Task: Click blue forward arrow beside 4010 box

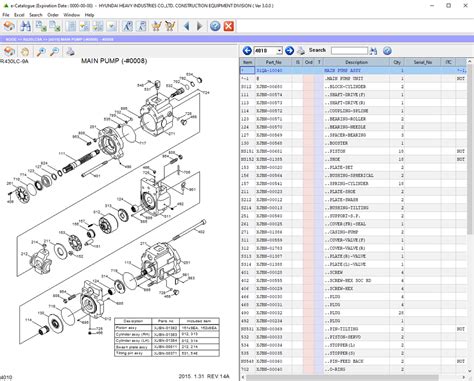Action: pyautogui.click(x=289, y=51)
